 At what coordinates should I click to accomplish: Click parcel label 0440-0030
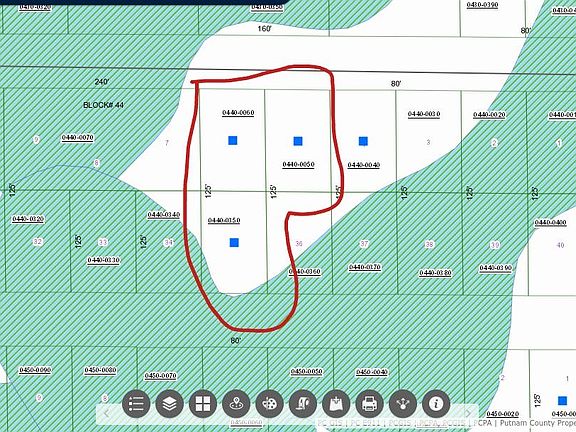click(x=424, y=114)
